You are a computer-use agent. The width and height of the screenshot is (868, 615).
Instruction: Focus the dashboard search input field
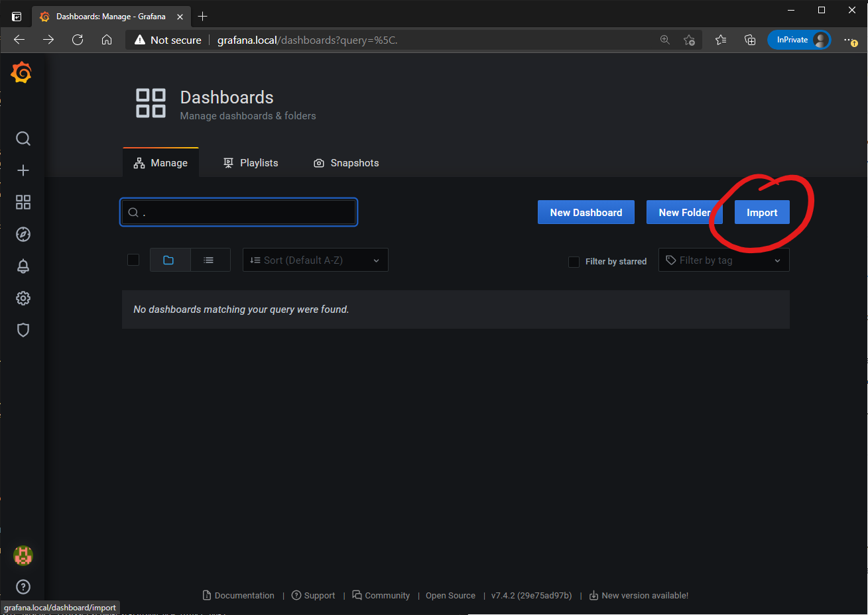pos(239,212)
